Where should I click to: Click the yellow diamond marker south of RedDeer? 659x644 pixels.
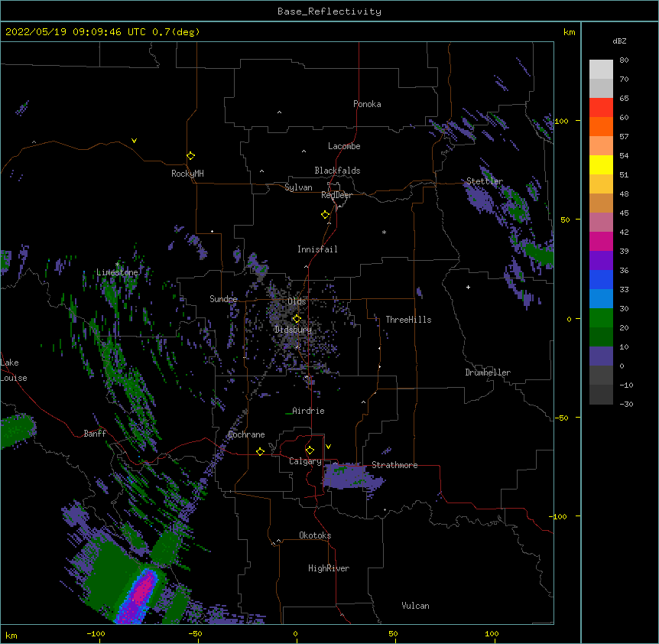tap(326, 215)
